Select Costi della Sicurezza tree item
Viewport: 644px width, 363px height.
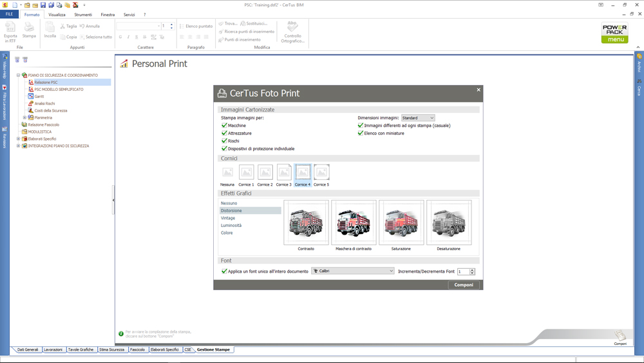(50, 111)
